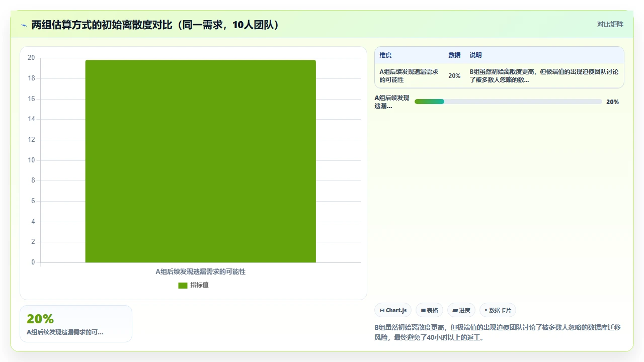The image size is (644, 362).
Task: Click the 说明 column header
Action: click(x=475, y=55)
